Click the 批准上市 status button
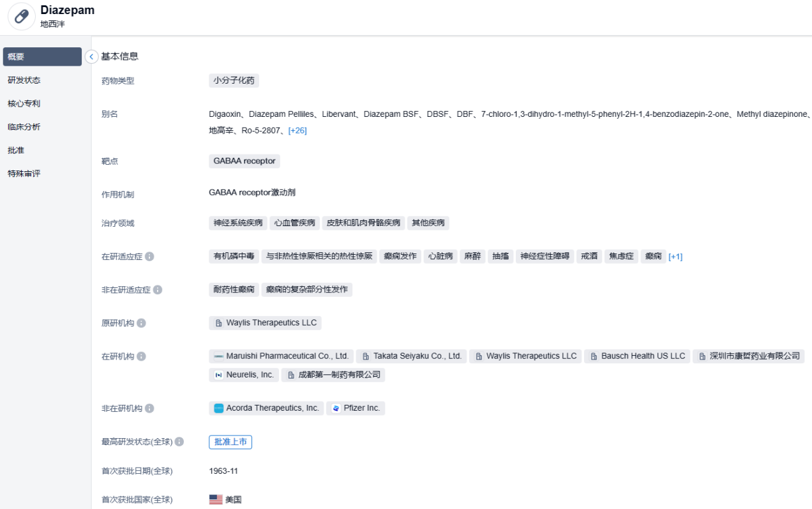This screenshot has height=509, width=812. pos(230,442)
